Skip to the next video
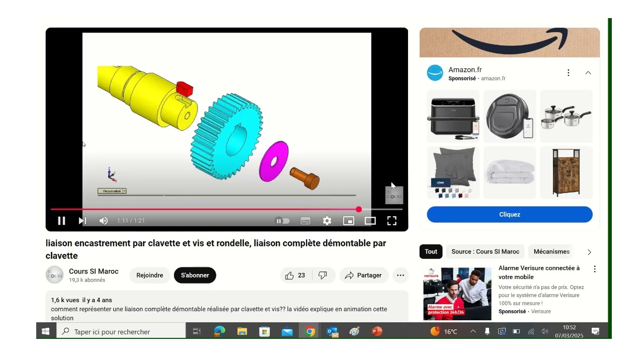 coord(83,221)
